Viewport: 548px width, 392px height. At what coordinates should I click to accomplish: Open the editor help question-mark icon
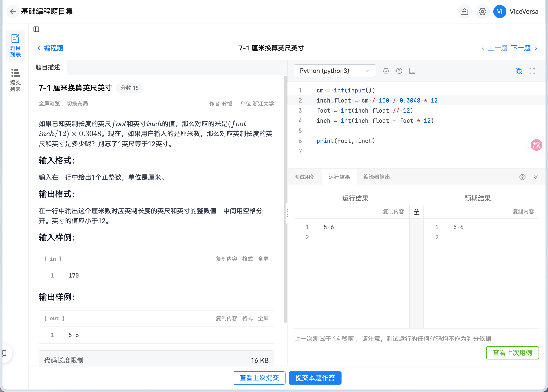(x=399, y=71)
